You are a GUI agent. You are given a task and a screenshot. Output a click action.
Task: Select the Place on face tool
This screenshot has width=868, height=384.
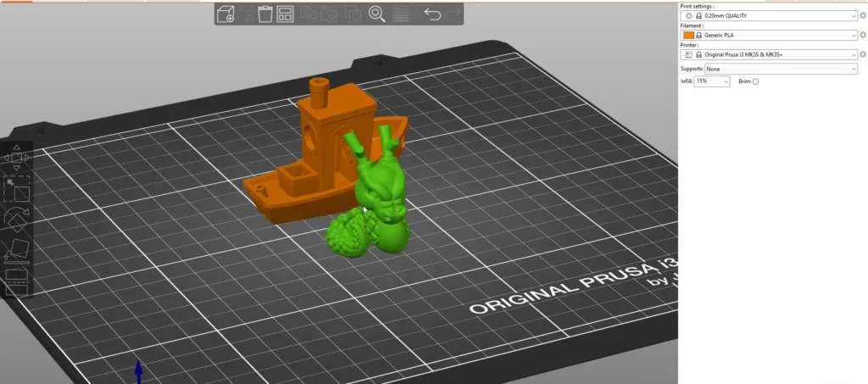[x=17, y=250]
